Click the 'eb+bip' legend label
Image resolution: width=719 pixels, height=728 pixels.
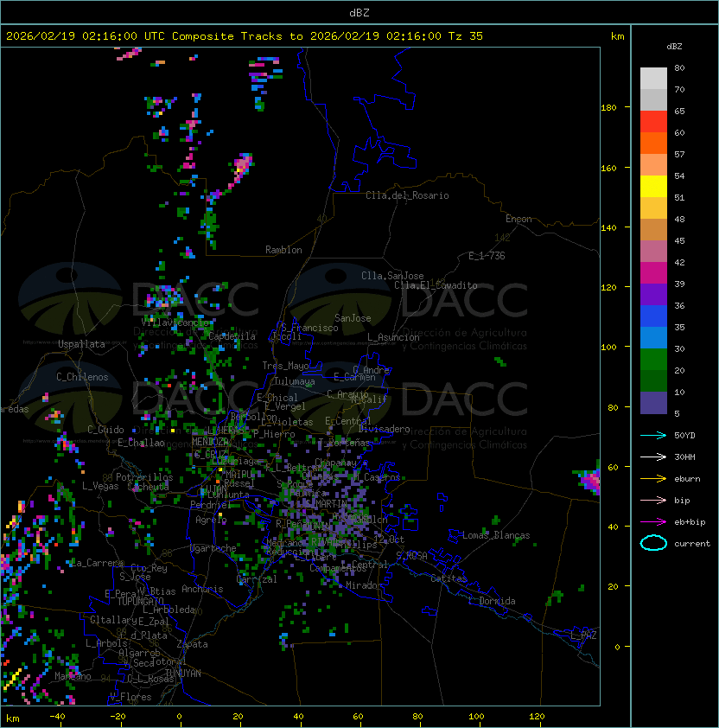(x=690, y=522)
